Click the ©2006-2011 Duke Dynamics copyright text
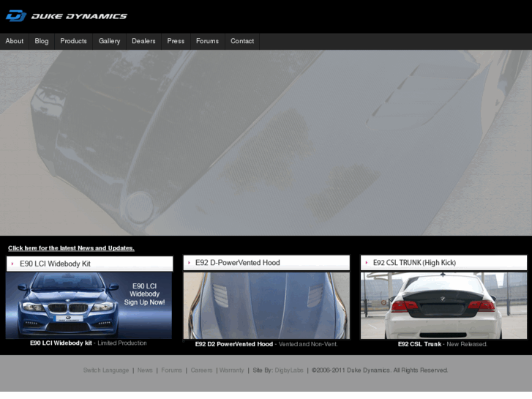This screenshot has height=399, width=532. pyautogui.click(x=380, y=370)
